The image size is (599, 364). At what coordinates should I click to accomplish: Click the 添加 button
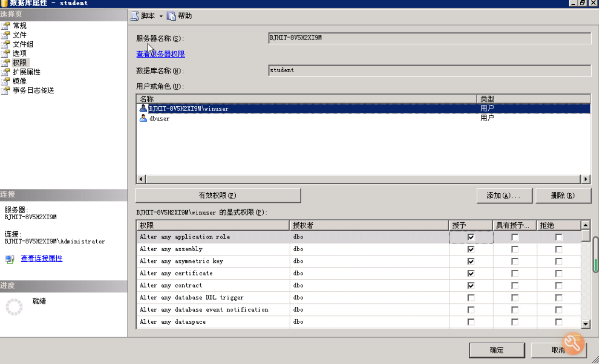[504, 195]
